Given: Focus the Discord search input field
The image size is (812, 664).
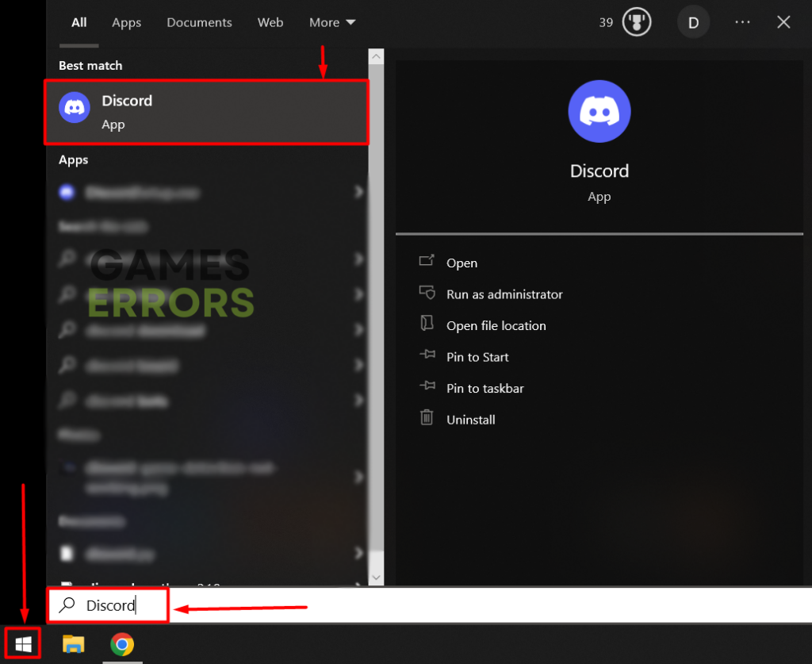Looking at the screenshot, I should pos(108,605).
